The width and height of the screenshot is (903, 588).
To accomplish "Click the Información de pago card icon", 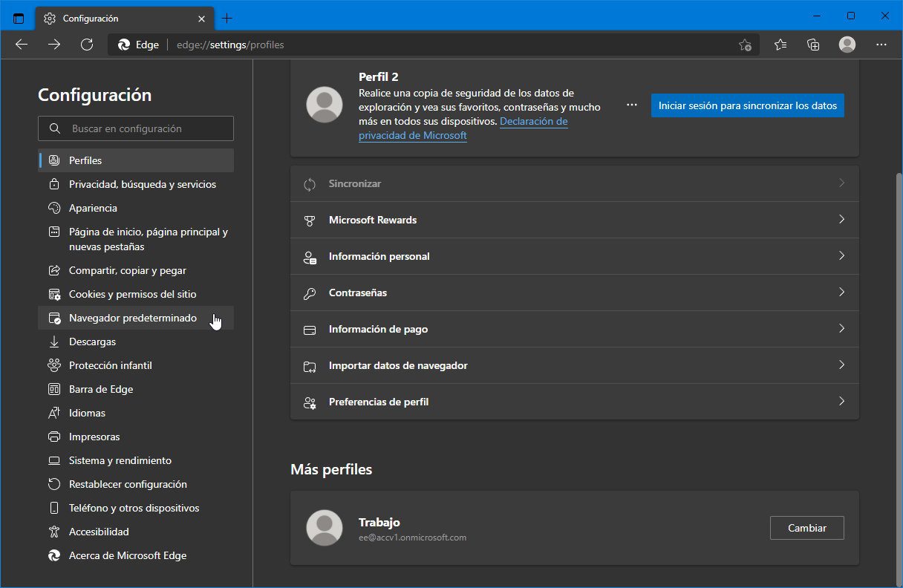I will (310, 330).
